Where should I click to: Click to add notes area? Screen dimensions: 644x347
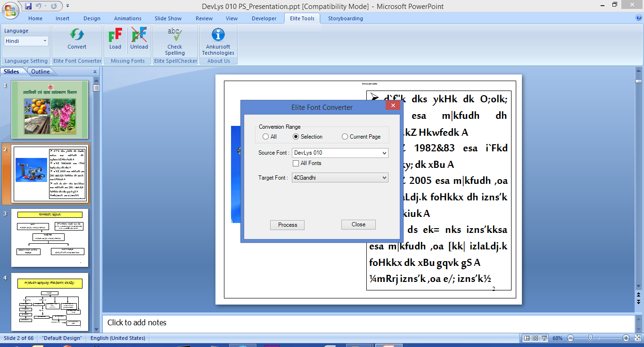click(368, 323)
